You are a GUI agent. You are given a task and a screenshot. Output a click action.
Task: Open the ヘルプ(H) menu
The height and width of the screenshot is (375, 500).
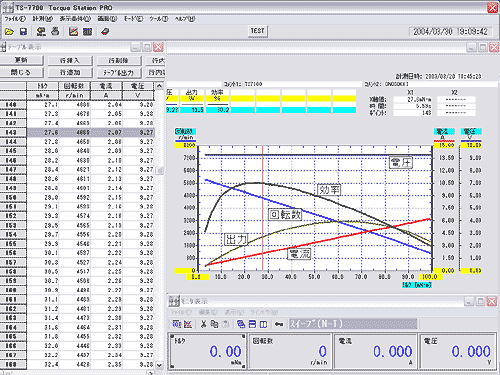185,19
